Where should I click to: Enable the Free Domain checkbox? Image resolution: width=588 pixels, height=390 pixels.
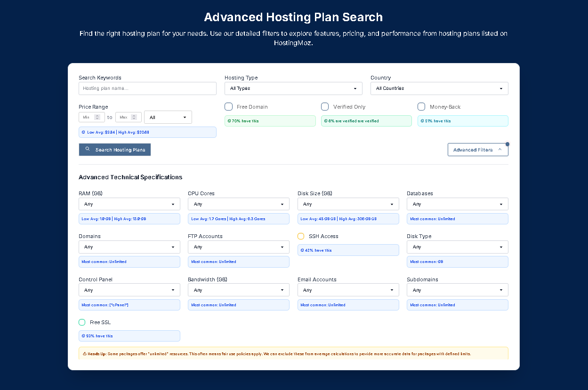(228, 106)
